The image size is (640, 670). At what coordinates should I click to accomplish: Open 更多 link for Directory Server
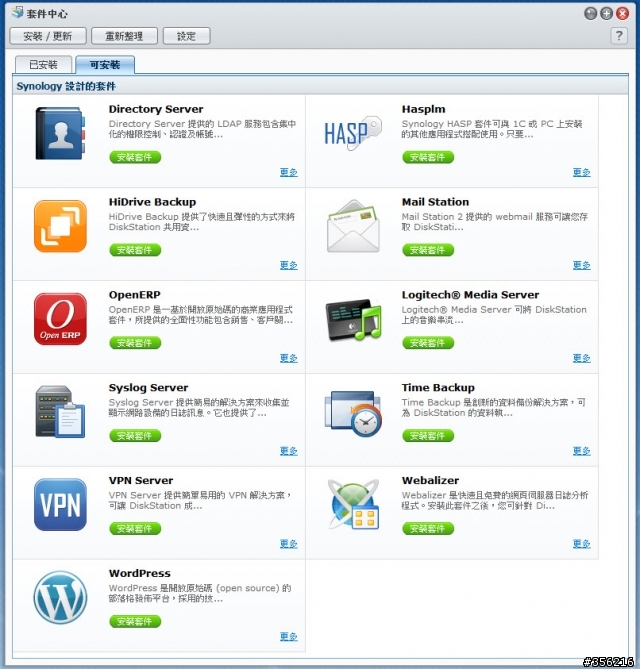coord(289,172)
